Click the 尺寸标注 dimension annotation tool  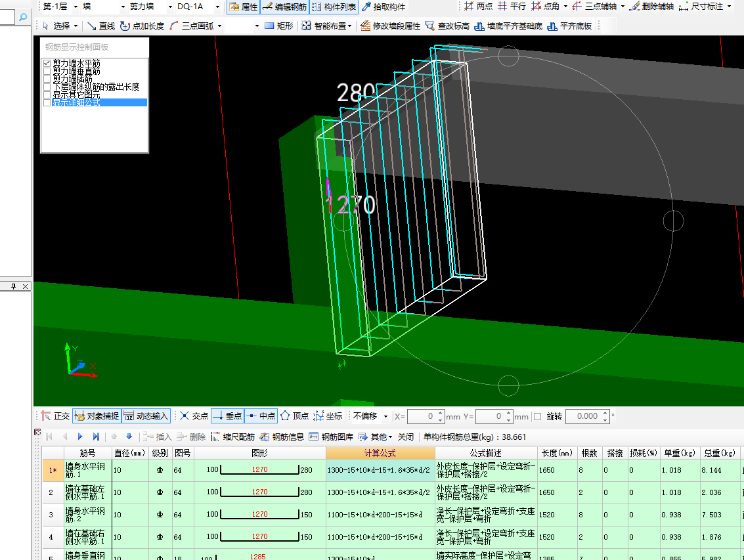coord(701,6)
